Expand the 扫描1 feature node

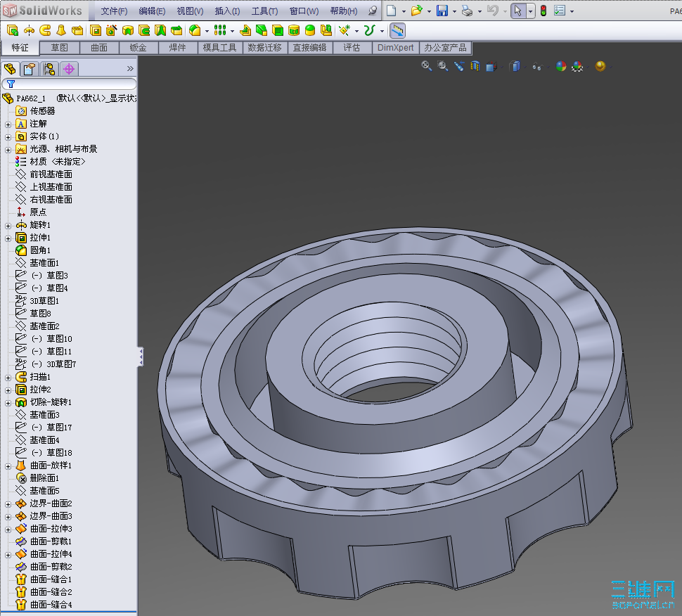click(x=8, y=378)
